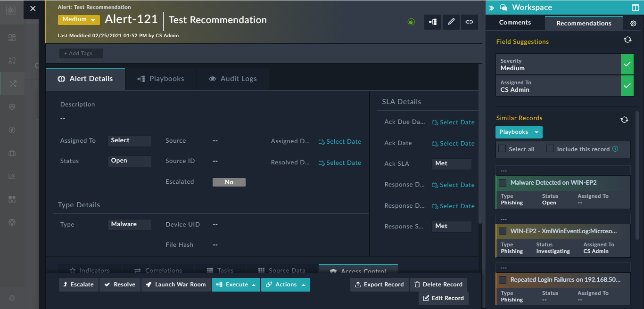Select Malware Detected on WIN-EP2 record checkbox
The height and width of the screenshot is (309, 644).
pos(503,183)
